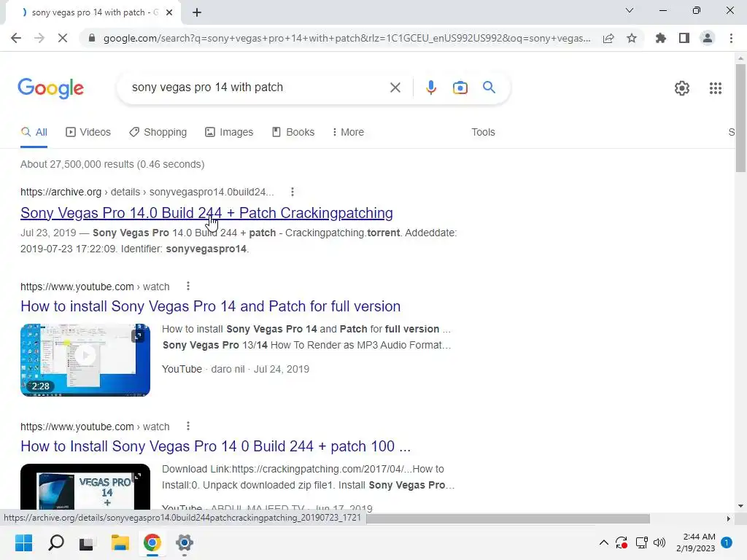Screen dimensions: 747x560
Task: Bookmark this page with the star
Action: [x=632, y=38]
